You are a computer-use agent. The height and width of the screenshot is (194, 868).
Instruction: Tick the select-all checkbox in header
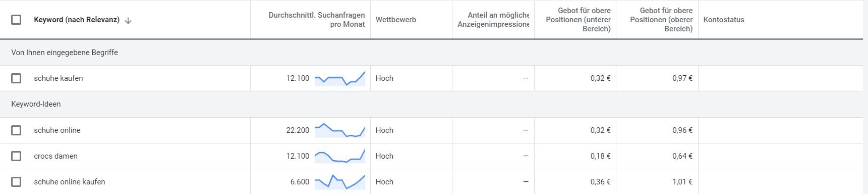coord(16,20)
